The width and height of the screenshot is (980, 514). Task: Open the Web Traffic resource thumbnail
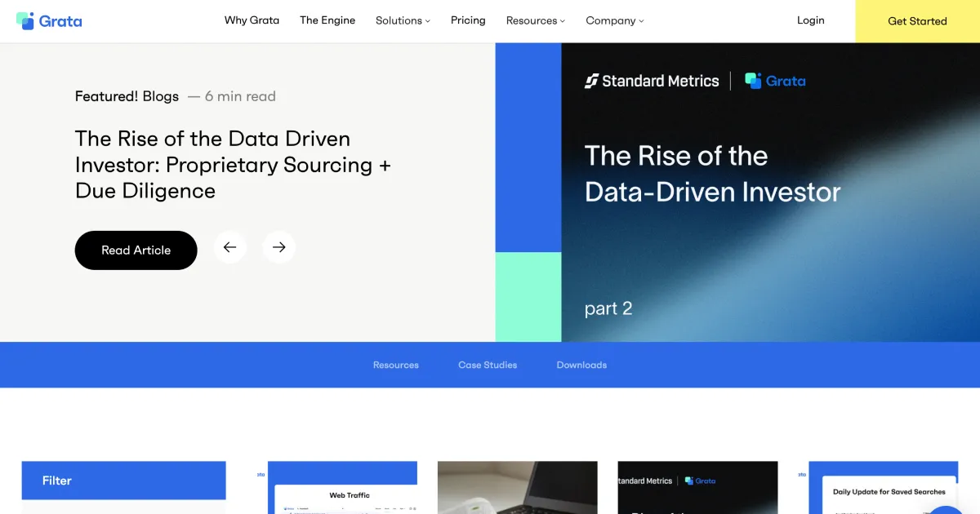[342, 488]
